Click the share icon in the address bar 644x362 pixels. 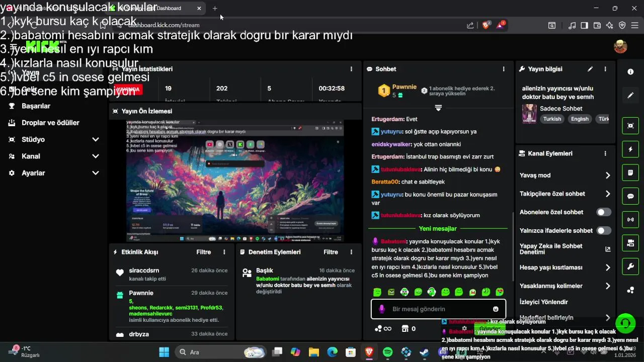coord(470,25)
